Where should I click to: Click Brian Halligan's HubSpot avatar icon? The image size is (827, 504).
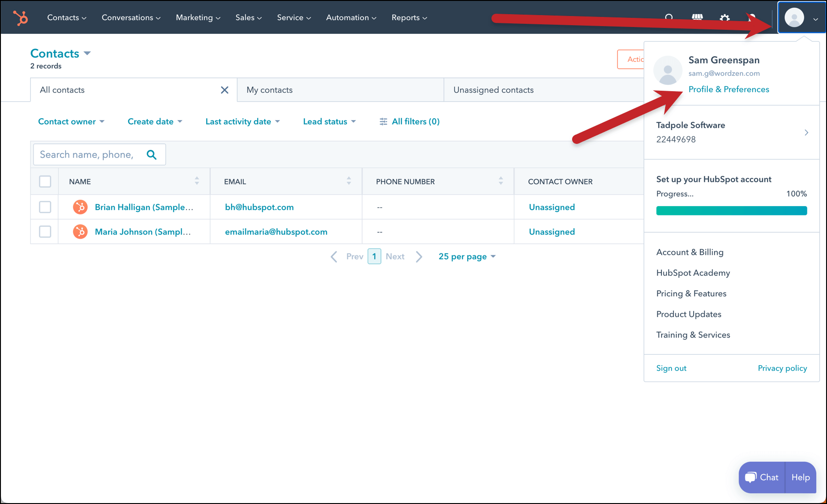click(80, 207)
